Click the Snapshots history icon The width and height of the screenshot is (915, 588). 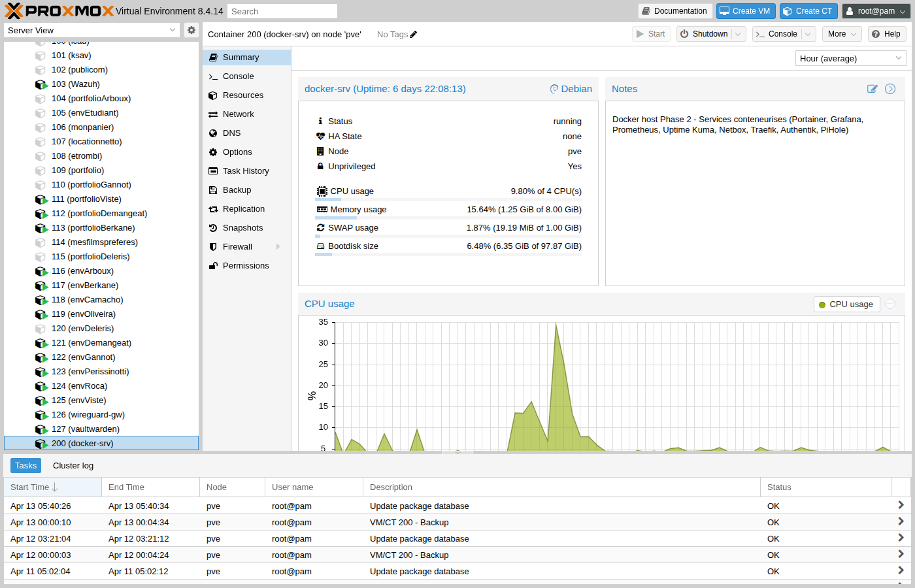click(x=213, y=228)
